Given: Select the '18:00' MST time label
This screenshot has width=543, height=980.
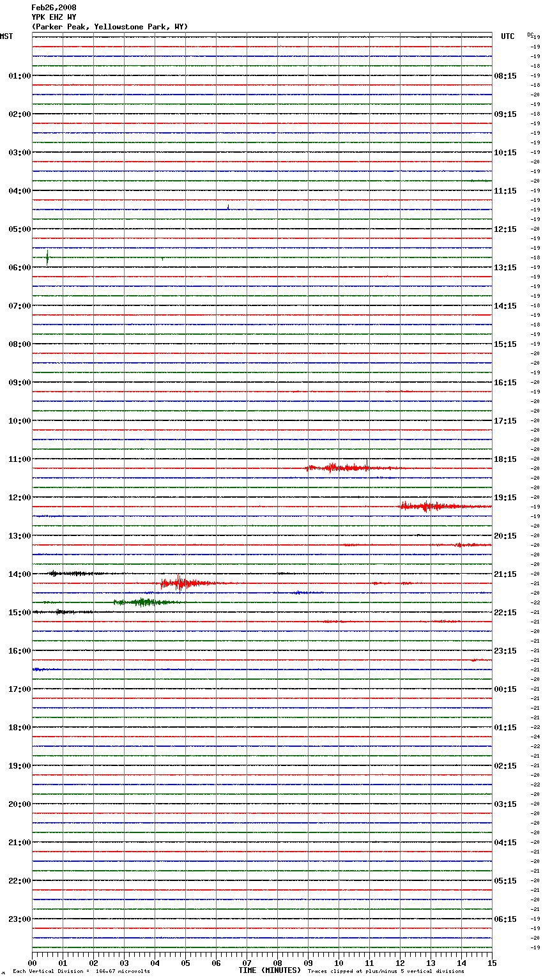Looking at the screenshot, I should click(19, 728).
